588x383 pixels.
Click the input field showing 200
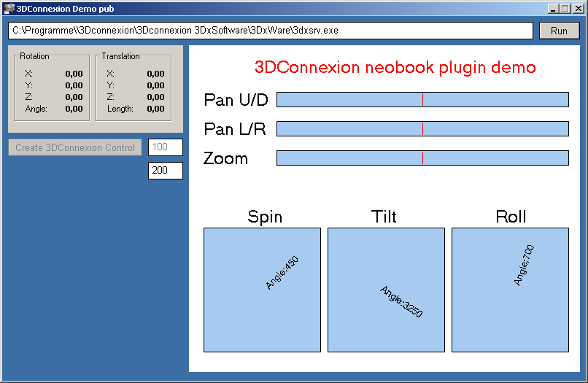[166, 171]
